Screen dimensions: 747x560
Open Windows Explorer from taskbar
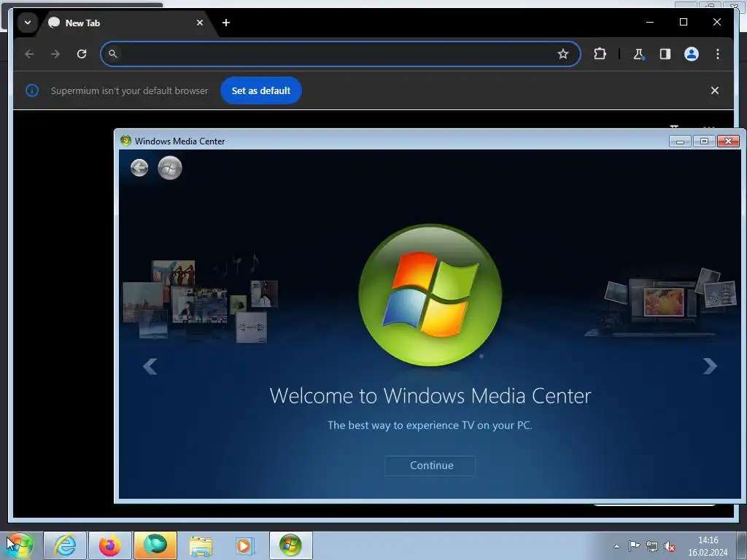(x=201, y=545)
